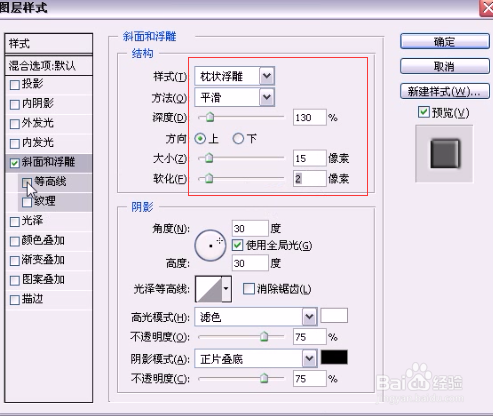Close the 图层样式 dialog window
Viewport: 493px width, 416px height.
coord(486,8)
